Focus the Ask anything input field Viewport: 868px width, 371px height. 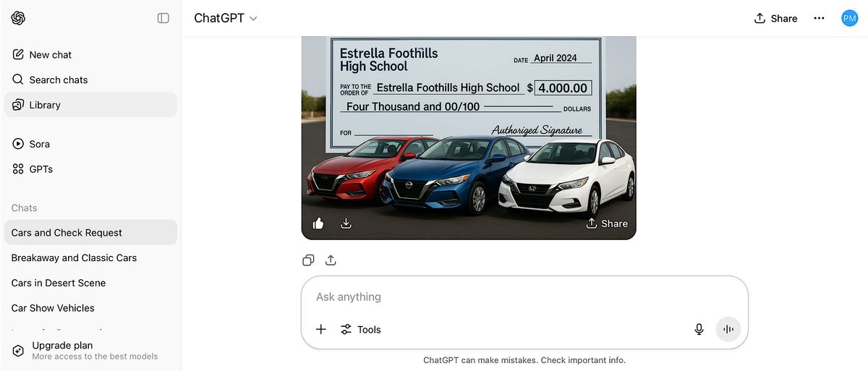pyautogui.click(x=524, y=297)
